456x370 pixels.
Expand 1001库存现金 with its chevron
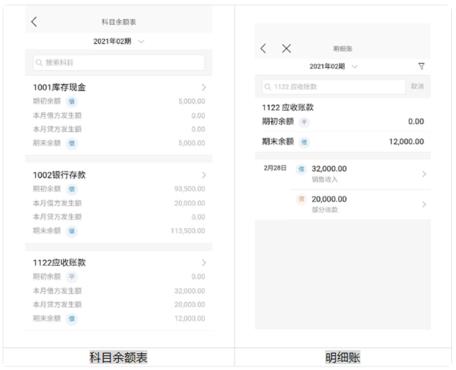(x=204, y=87)
